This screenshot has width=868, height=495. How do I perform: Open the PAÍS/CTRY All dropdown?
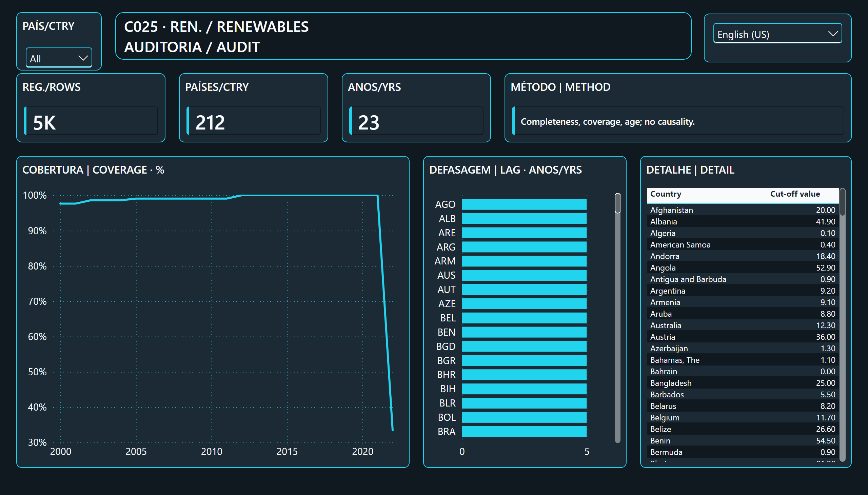click(59, 58)
